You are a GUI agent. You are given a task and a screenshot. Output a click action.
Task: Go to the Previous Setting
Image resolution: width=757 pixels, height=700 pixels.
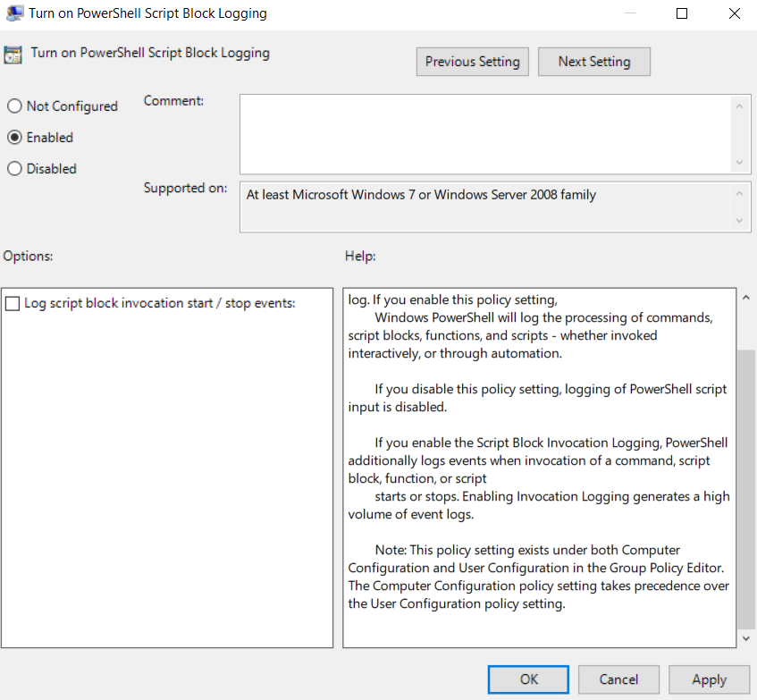coord(472,62)
